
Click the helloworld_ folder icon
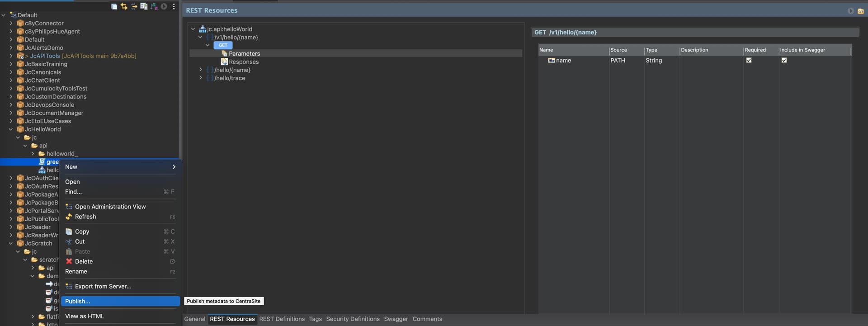pyautogui.click(x=42, y=154)
